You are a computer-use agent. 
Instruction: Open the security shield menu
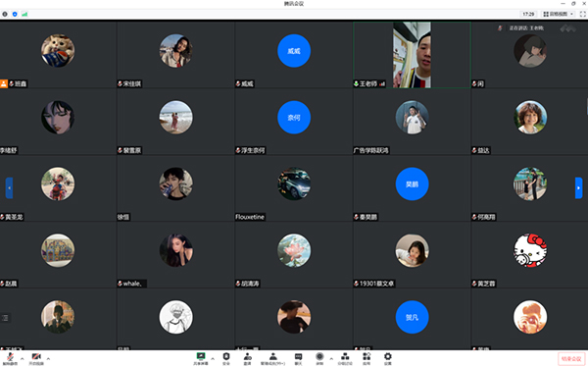click(x=226, y=358)
